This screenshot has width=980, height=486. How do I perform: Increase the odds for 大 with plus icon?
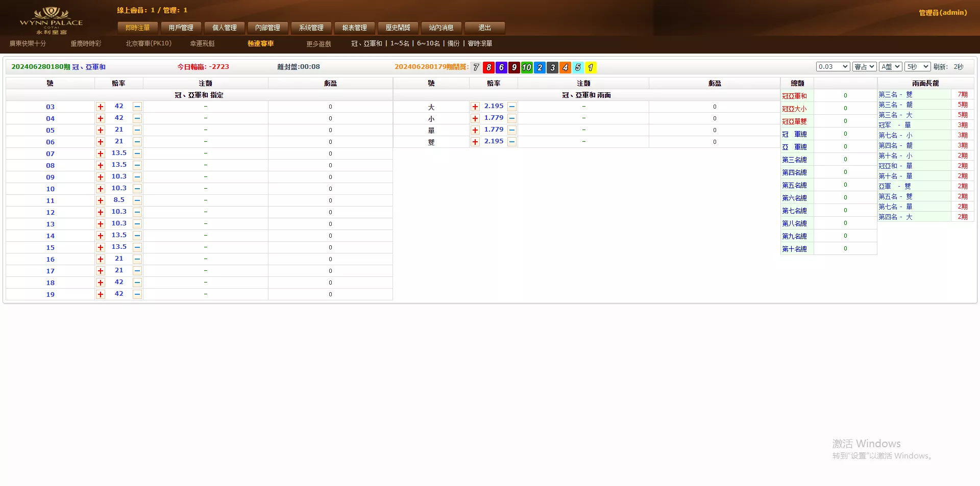tap(475, 107)
